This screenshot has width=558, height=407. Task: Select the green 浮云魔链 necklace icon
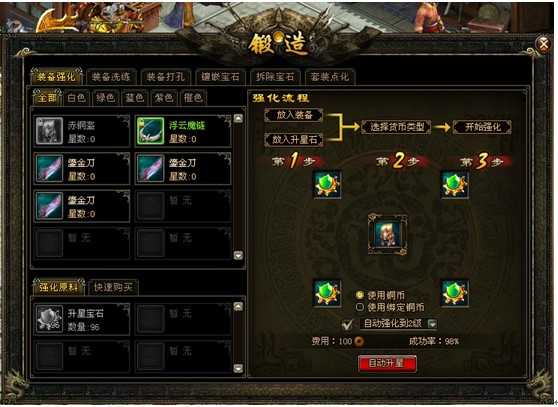pyautogui.click(x=151, y=131)
